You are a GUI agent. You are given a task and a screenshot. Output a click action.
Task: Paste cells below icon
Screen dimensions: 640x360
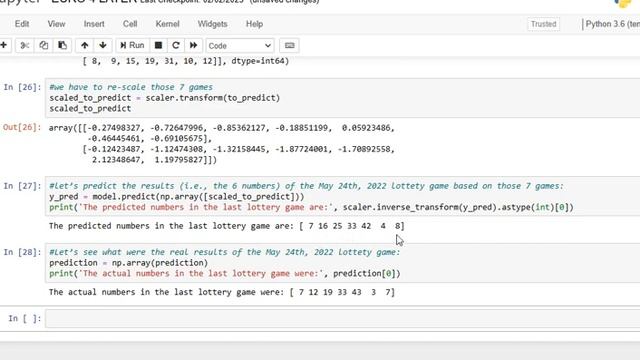62,45
